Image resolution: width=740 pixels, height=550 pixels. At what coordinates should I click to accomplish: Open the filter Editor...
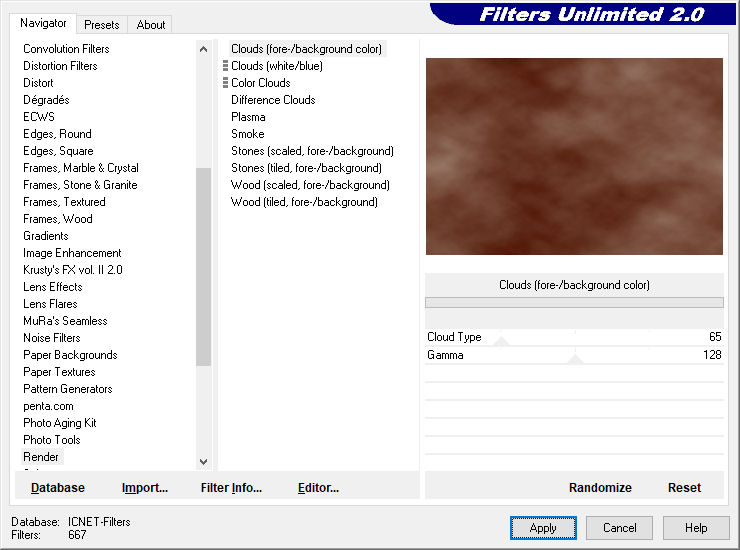click(318, 488)
